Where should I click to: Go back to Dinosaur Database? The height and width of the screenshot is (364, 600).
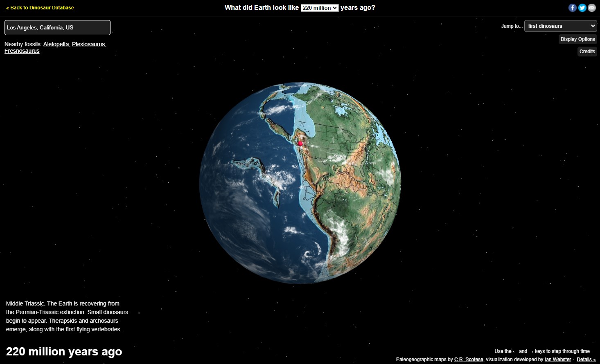click(40, 8)
